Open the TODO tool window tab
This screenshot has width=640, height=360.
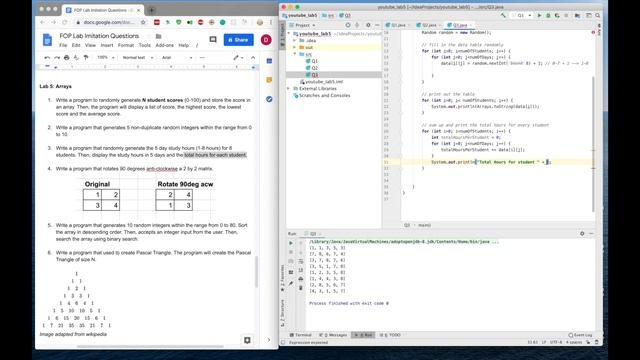click(x=390, y=335)
